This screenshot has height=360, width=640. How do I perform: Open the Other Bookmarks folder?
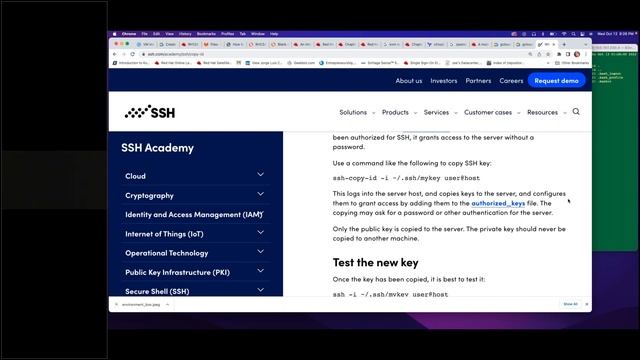point(572,63)
